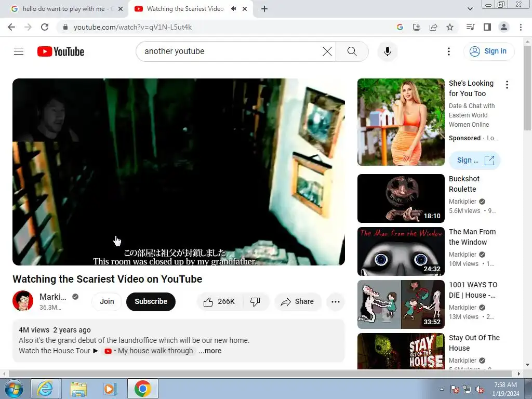The height and width of the screenshot is (399, 532).
Task: Like the video with thumbs up 266K
Action: (220, 302)
